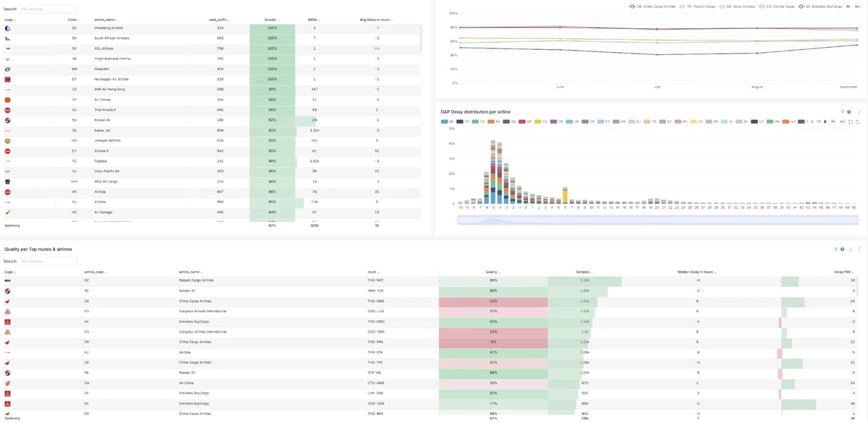Image resolution: width=868 pixels, height=423 pixels.
Task: Sort top table by Quality column header
Action: 272,19
